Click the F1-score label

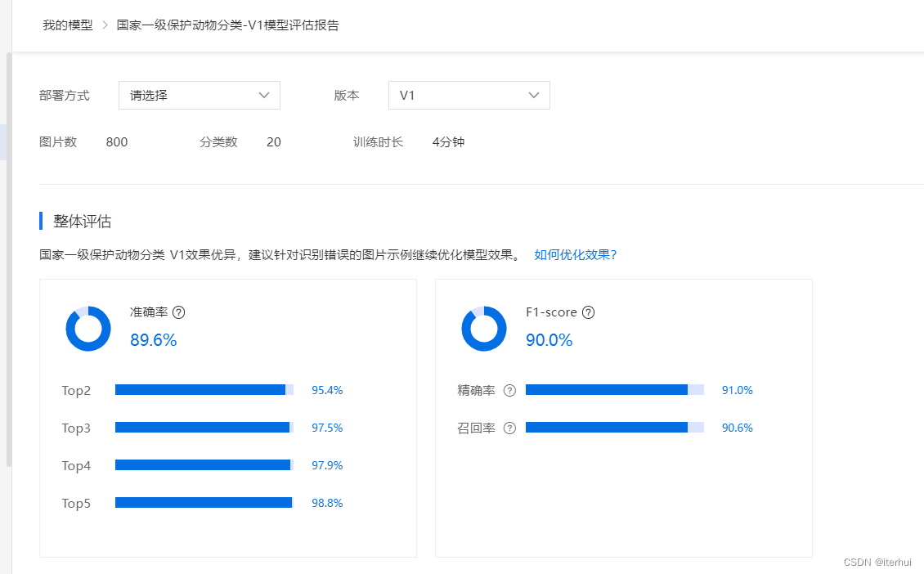551,312
